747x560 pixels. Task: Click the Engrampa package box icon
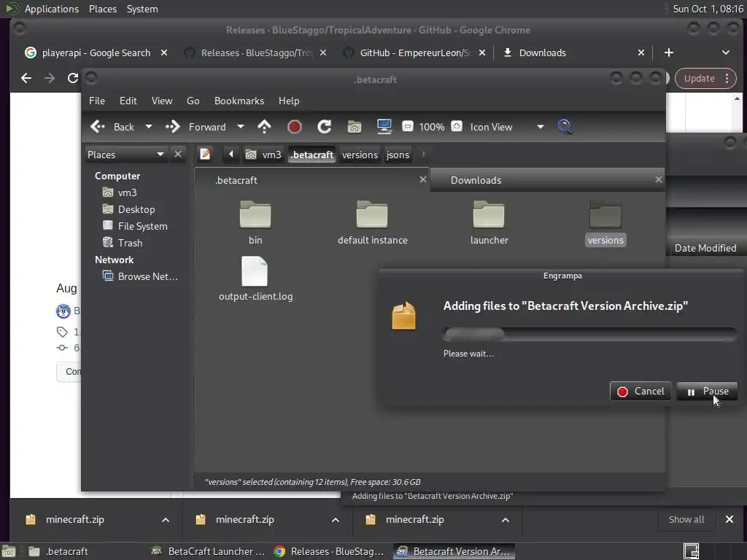[x=403, y=315]
